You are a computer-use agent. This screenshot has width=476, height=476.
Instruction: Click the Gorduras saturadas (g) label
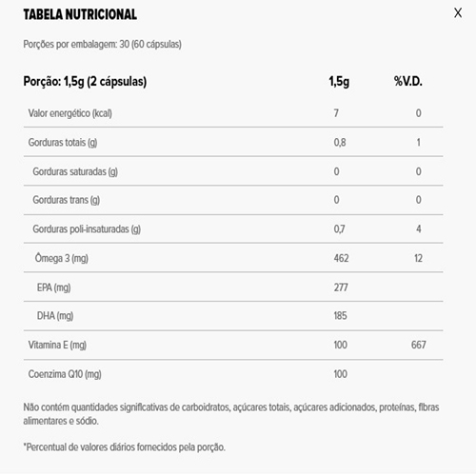(75, 171)
